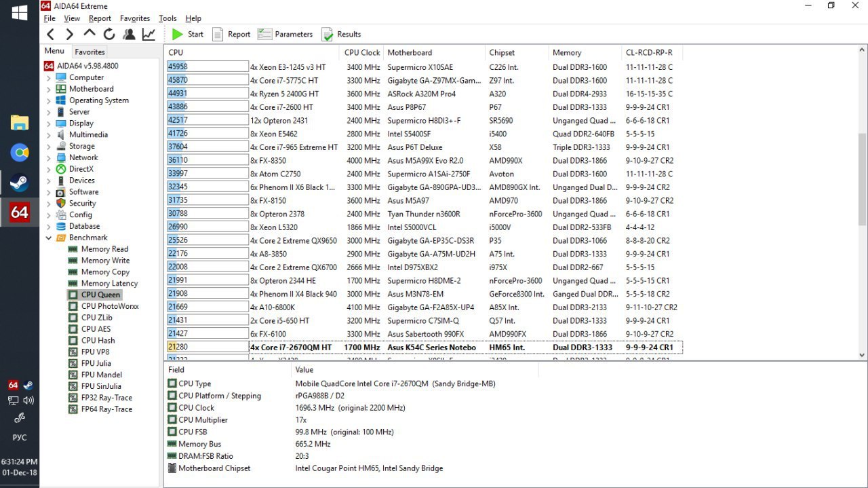Open the graph line chart icon in toolbar
868x488 pixels.
[x=149, y=34]
